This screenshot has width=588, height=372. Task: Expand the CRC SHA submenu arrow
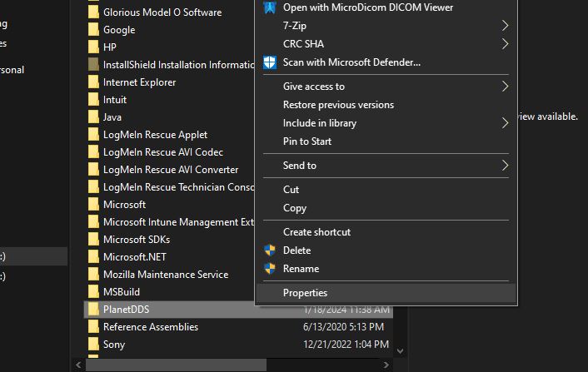click(x=505, y=44)
